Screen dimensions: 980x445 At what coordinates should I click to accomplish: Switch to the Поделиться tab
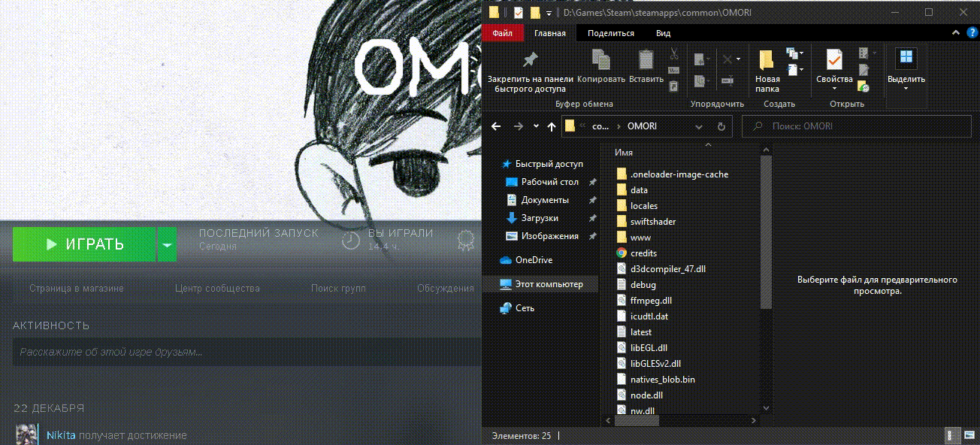[x=611, y=33]
